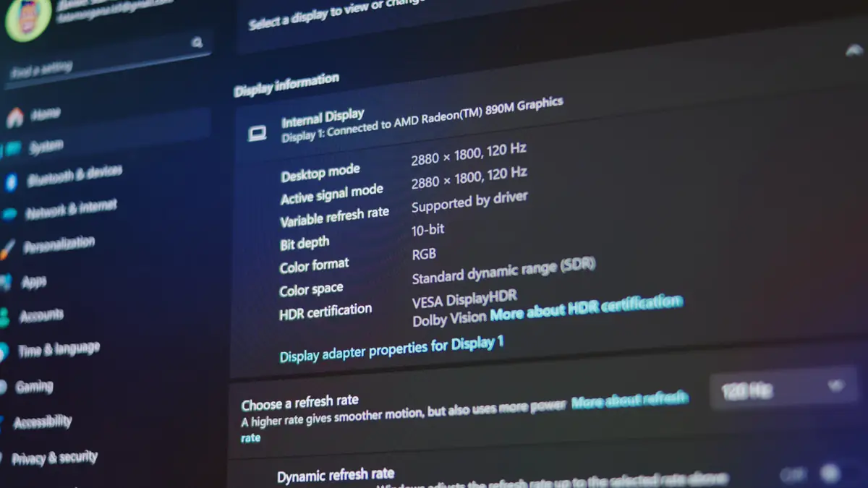The height and width of the screenshot is (488, 868).
Task: Follow the More about HDR certification link
Action: [x=586, y=308]
